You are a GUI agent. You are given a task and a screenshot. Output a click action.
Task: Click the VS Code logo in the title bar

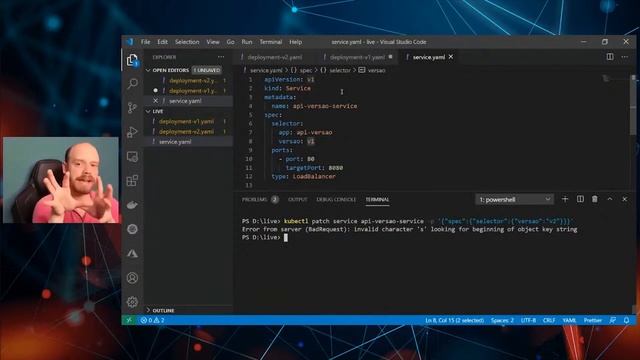click(x=130, y=42)
